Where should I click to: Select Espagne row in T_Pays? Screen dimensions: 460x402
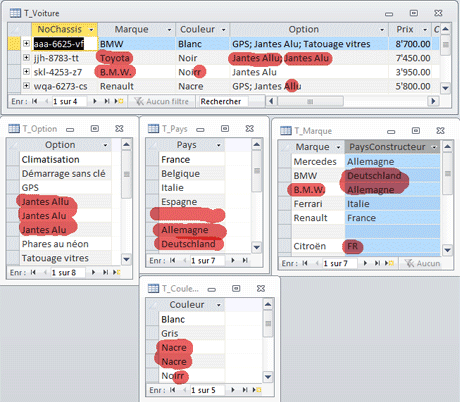pyautogui.click(x=192, y=202)
